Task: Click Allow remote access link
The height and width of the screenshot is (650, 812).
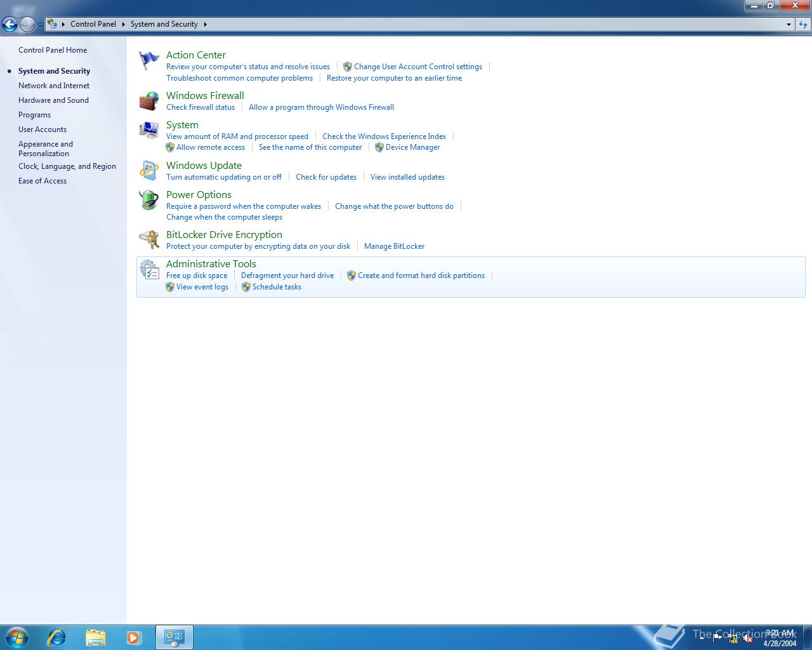Action: tap(211, 147)
